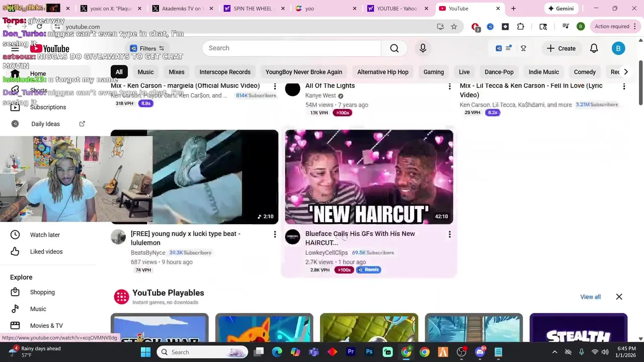Open options for Ken Carson margiela mix
Image resolution: width=644 pixels, height=362 pixels.
coord(275,86)
